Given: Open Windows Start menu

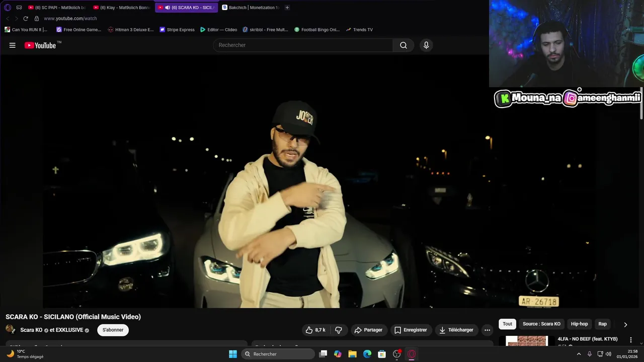Looking at the screenshot, I should click(233, 354).
